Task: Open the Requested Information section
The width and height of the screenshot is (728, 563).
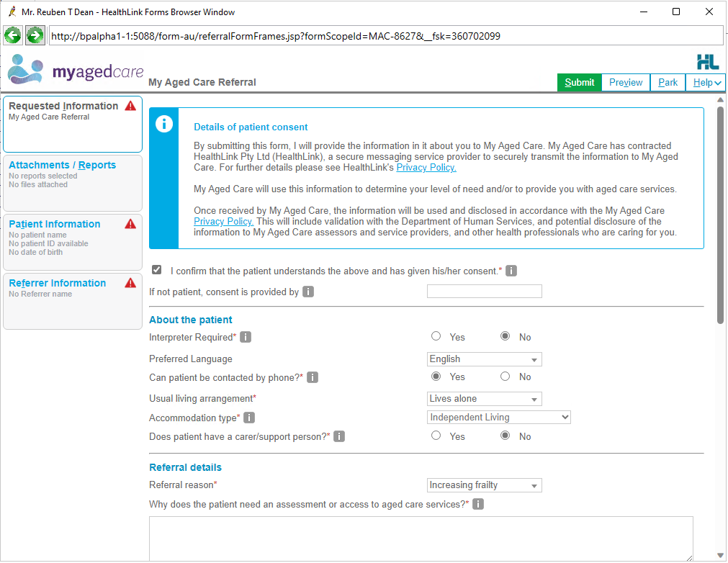Action: pyautogui.click(x=73, y=125)
